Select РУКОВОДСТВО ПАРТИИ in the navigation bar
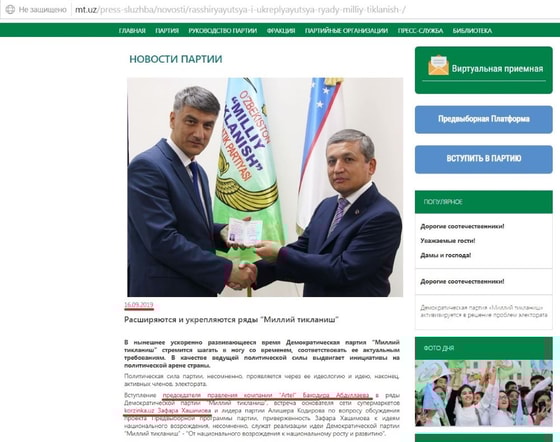Image resolution: width=560 pixels, height=442 pixels. [x=222, y=31]
